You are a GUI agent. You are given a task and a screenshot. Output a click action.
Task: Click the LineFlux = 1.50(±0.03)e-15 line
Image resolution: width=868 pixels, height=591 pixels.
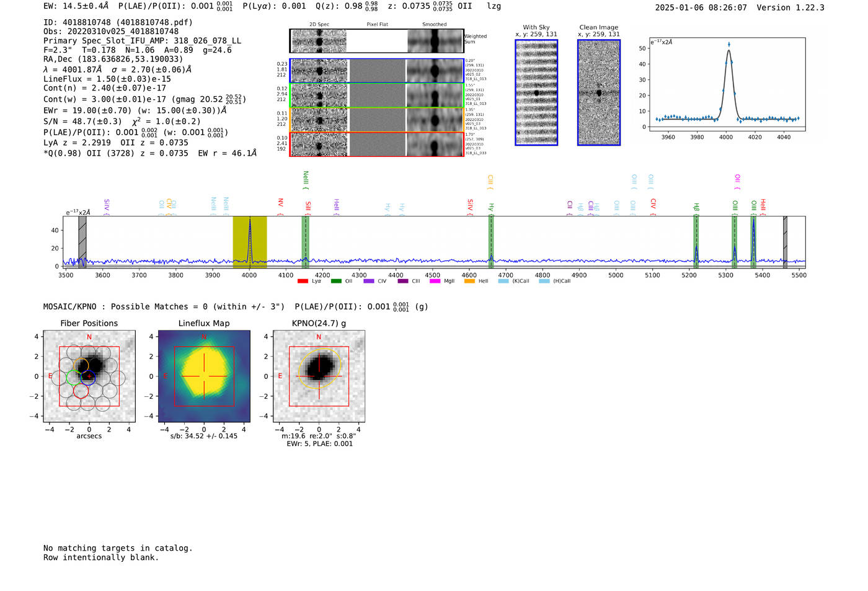107,79
